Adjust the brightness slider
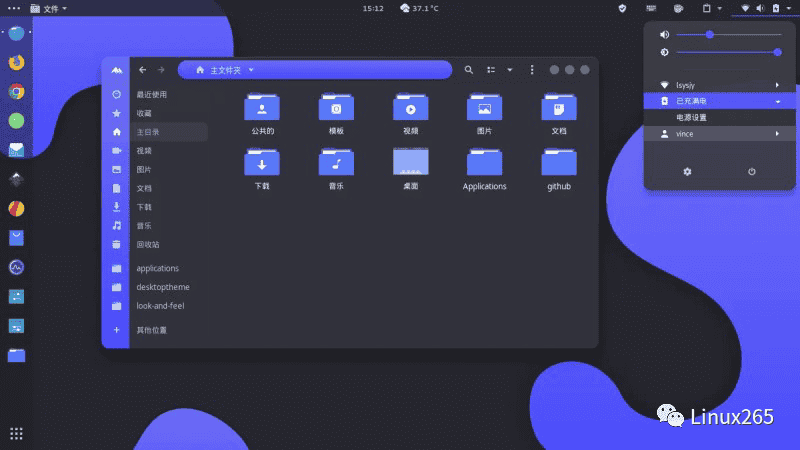The image size is (800, 450). [x=729, y=52]
